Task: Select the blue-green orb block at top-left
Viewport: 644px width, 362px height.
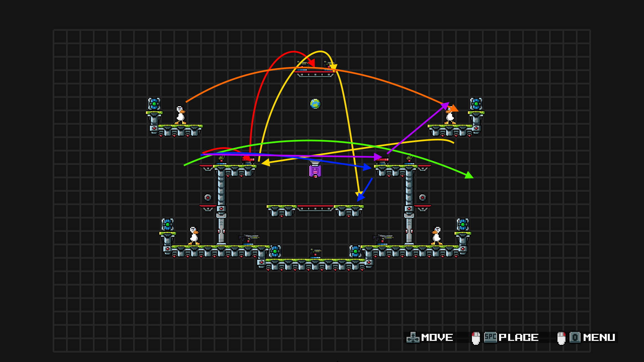Action: 154,104
